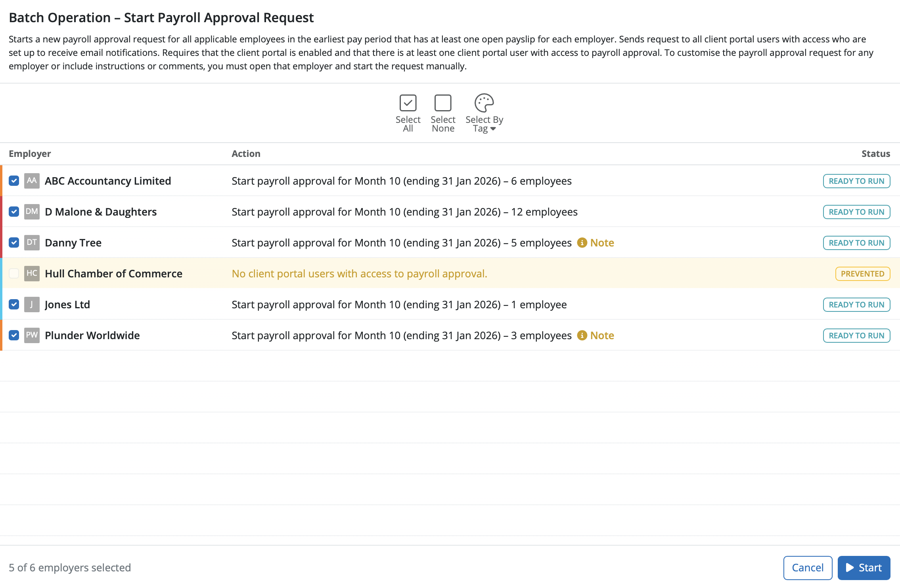Uncheck the Jones Ltd checkbox

[13, 304]
